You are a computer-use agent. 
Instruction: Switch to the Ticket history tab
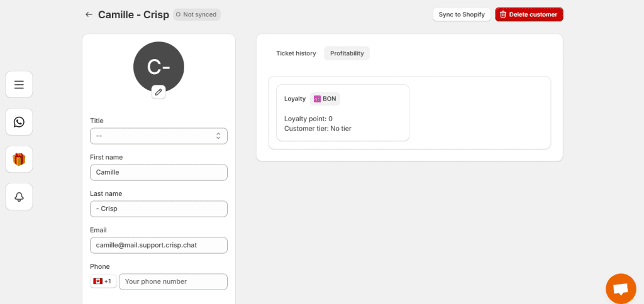pos(296,53)
